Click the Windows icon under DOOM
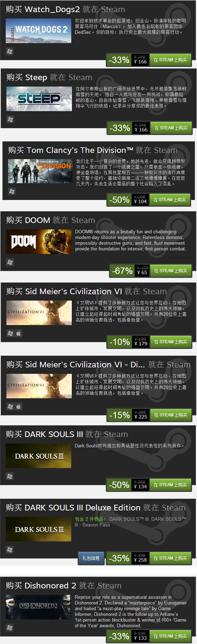197x644 pixels. pyautogui.click(x=10, y=262)
